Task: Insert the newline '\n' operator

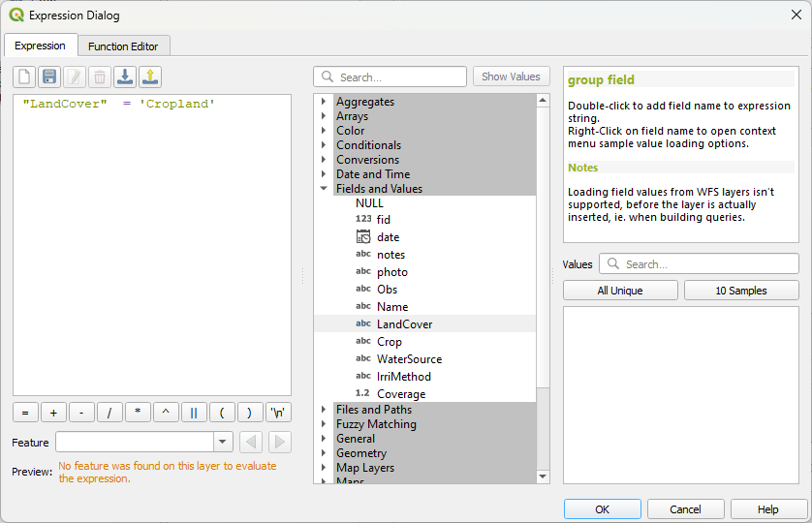Action: [x=278, y=413]
